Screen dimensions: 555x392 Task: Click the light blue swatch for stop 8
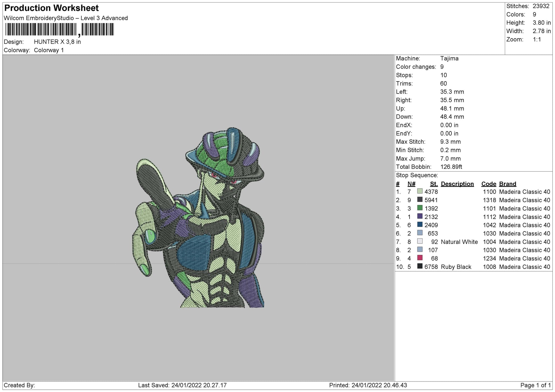420,249
